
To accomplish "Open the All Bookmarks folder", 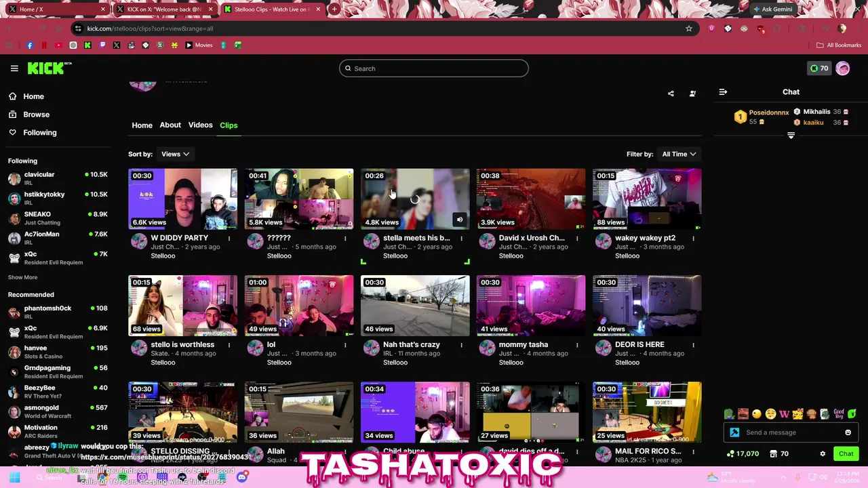I will [x=839, y=45].
